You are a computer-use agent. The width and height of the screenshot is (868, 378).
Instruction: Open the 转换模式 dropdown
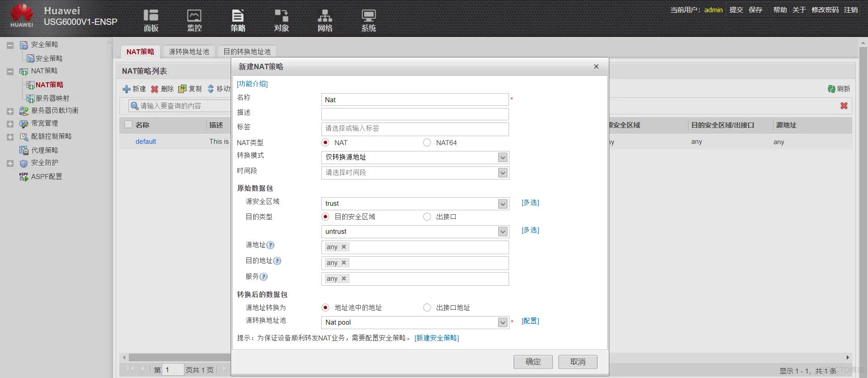point(415,157)
